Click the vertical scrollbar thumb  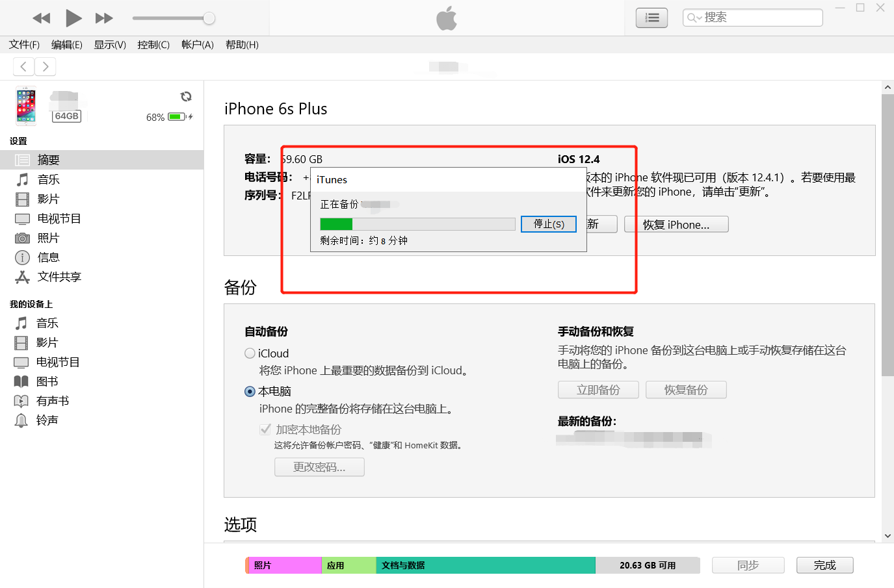887,235
